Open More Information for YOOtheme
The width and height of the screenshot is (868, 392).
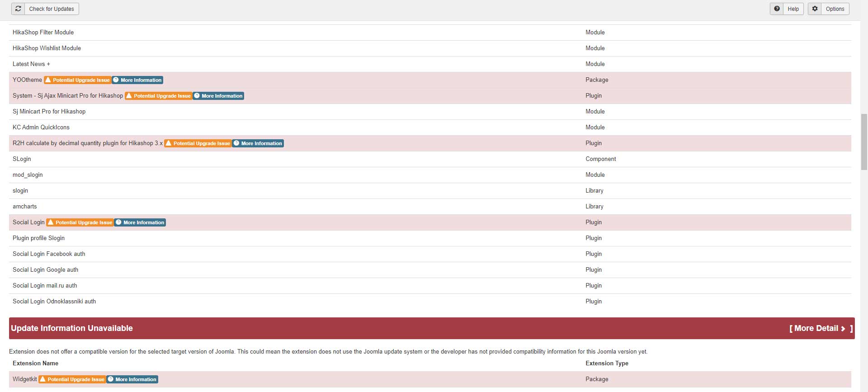point(137,80)
